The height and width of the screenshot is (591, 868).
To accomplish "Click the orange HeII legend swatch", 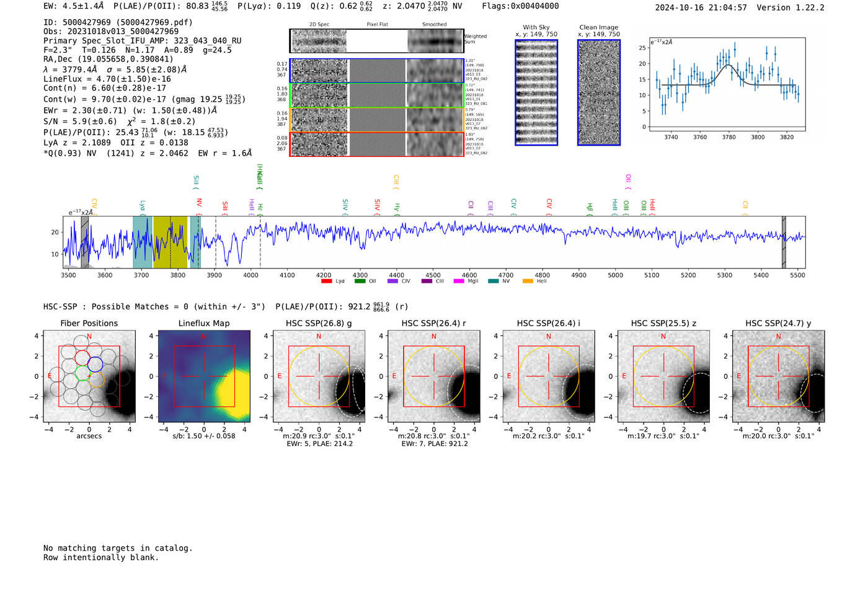I will (x=528, y=281).
